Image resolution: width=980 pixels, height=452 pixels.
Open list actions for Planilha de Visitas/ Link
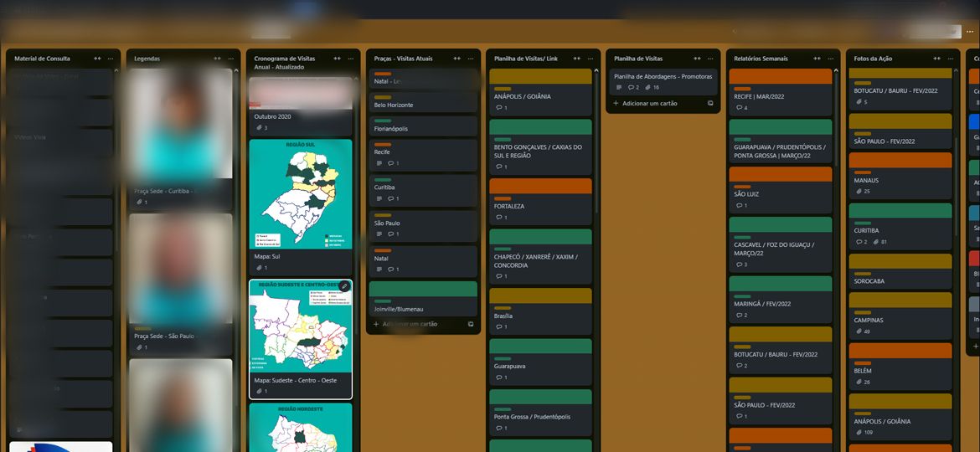(590, 59)
